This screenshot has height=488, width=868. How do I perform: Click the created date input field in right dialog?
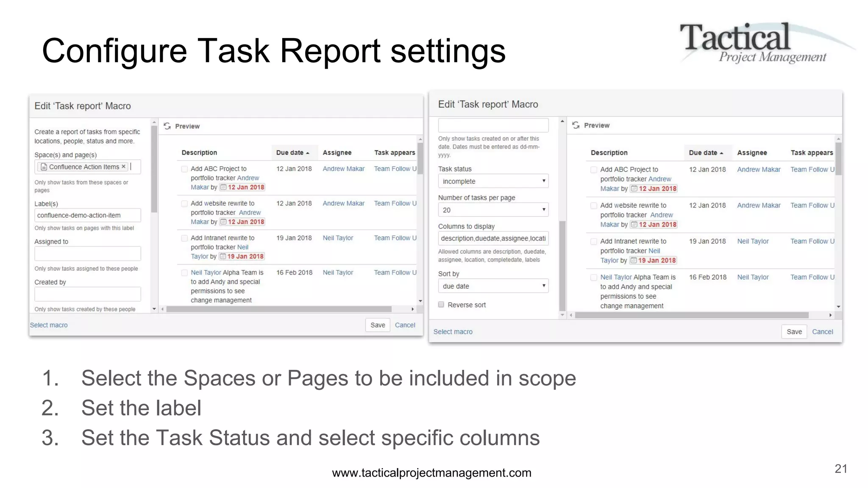[493, 125]
